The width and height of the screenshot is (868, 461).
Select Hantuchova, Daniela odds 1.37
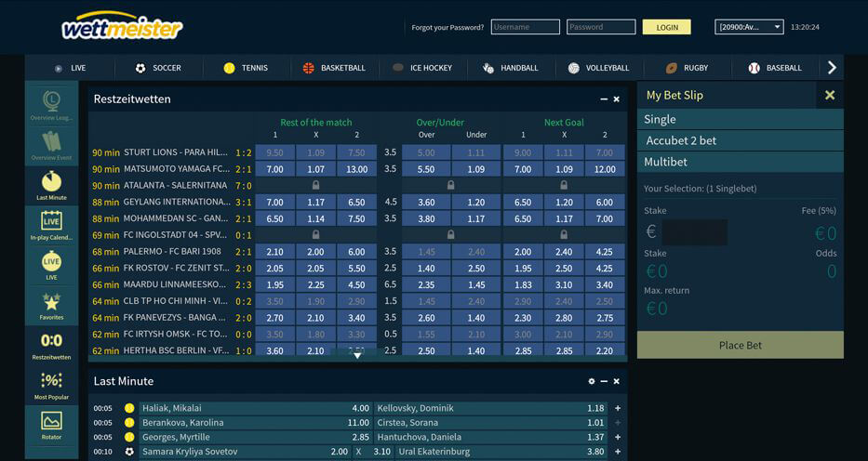[595, 437]
